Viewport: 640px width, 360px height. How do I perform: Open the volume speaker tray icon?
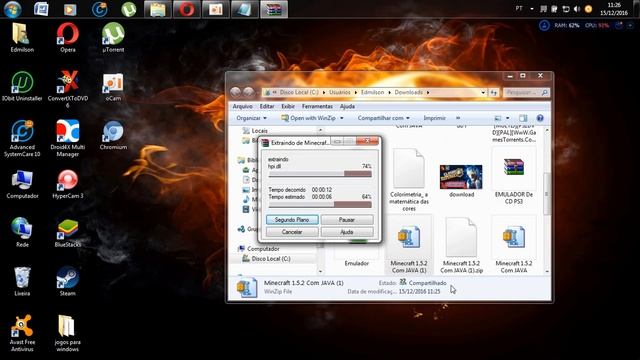(577, 9)
